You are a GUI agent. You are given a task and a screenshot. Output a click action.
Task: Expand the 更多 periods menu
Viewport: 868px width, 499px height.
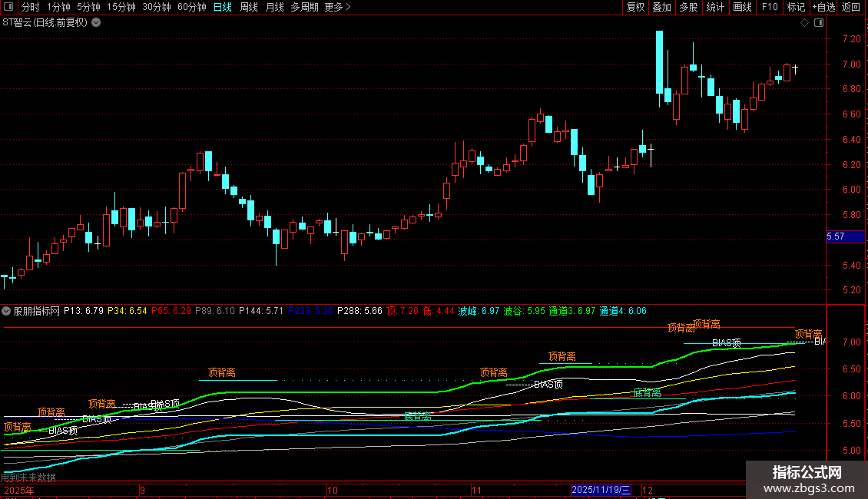[x=337, y=7]
